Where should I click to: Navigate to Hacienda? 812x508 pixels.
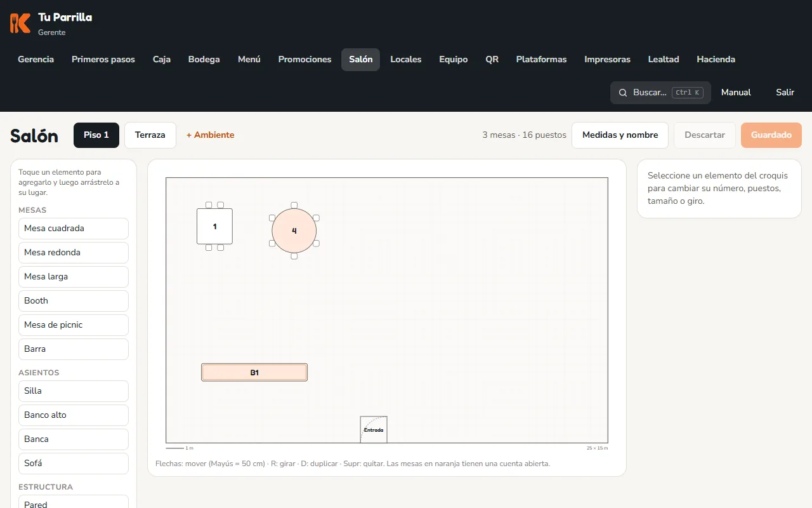716,60
